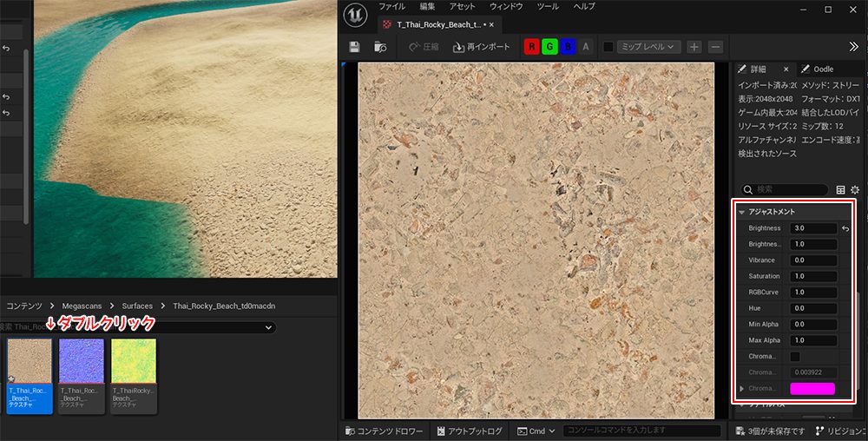Click the property matrix grid icon
Screen dimensions: 868x441
coord(840,189)
